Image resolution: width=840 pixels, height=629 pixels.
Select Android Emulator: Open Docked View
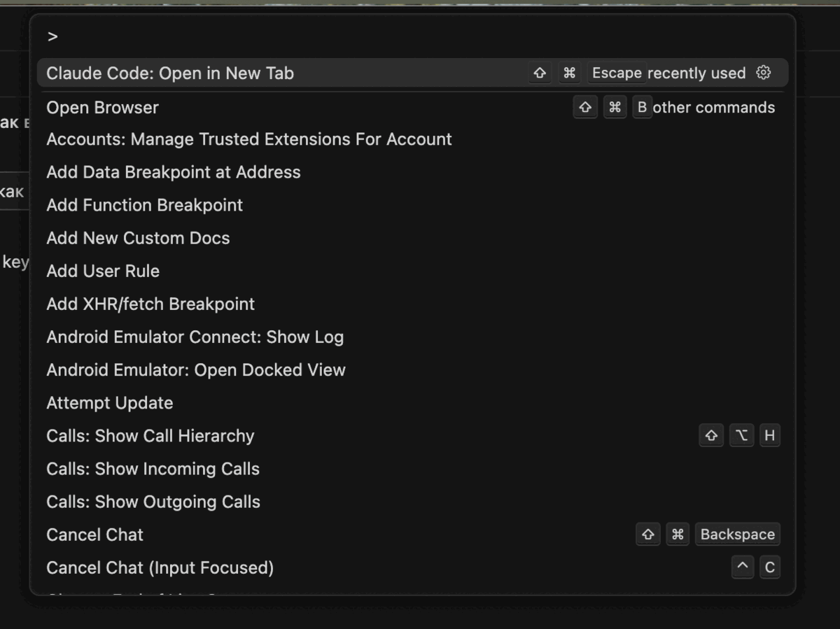(x=413, y=369)
